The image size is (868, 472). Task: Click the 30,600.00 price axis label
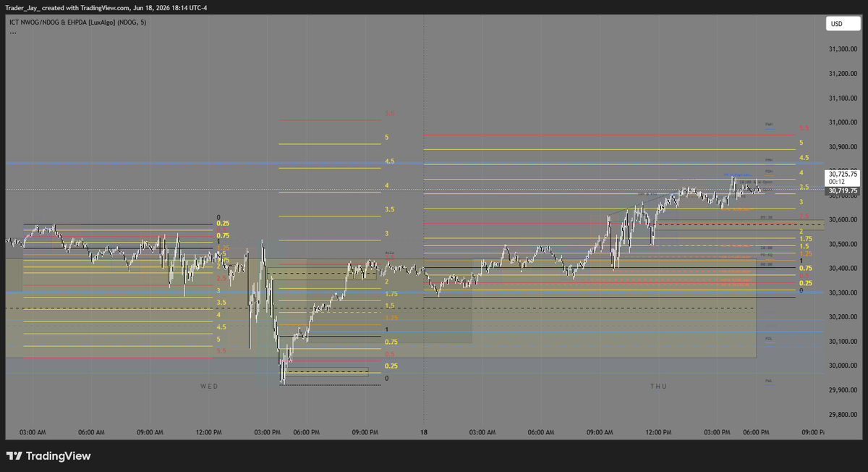click(x=843, y=220)
